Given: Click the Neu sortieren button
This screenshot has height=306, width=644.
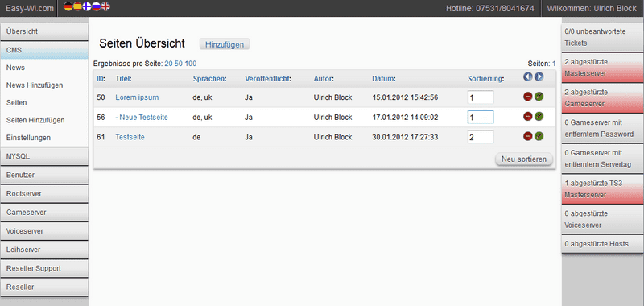Looking at the screenshot, I should click(524, 159).
